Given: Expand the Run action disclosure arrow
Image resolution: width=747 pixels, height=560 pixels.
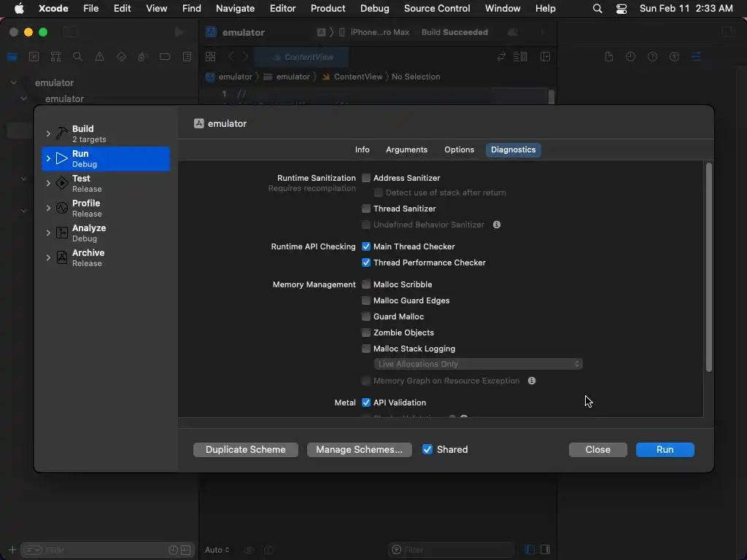Looking at the screenshot, I should 48,158.
